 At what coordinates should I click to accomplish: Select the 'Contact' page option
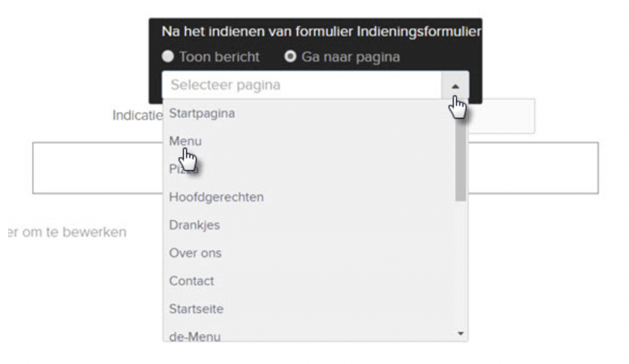[192, 281]
